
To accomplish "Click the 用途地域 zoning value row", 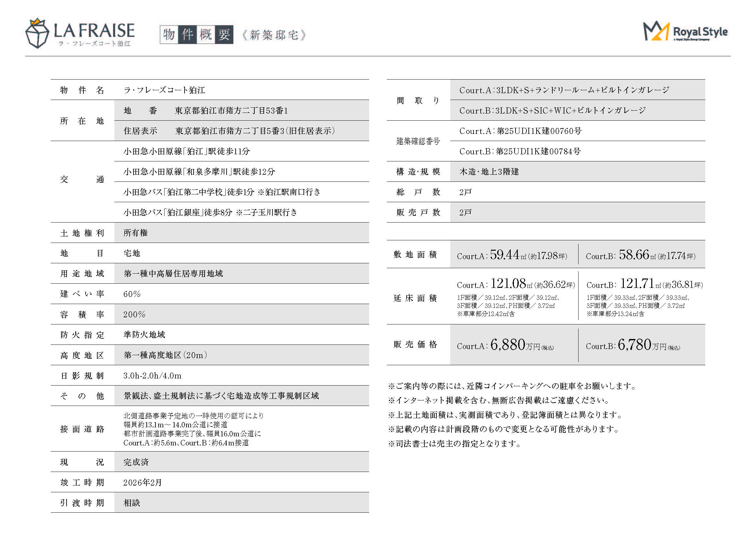I will [173, 274].
